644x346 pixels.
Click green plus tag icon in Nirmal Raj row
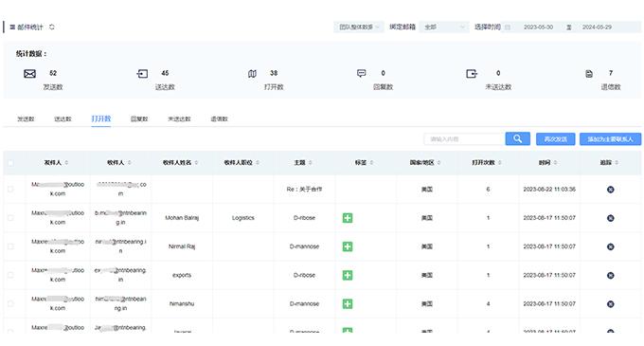tap(348, 246)
